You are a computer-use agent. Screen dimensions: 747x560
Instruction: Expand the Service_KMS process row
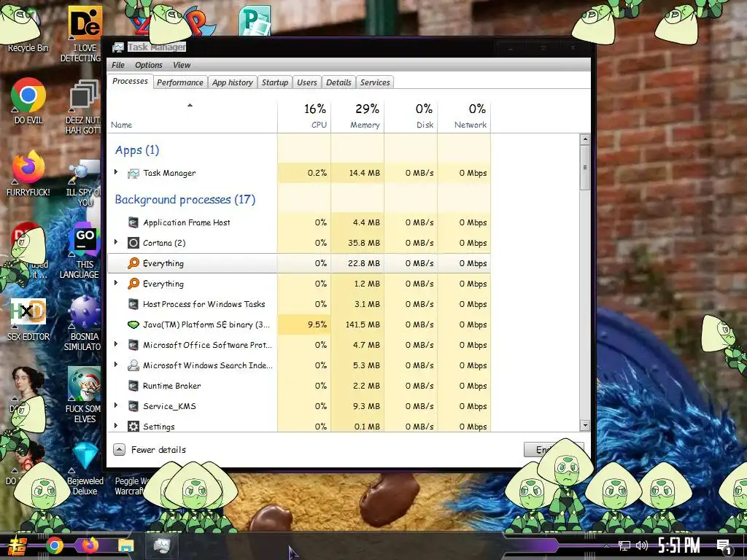tap(116, 405)
